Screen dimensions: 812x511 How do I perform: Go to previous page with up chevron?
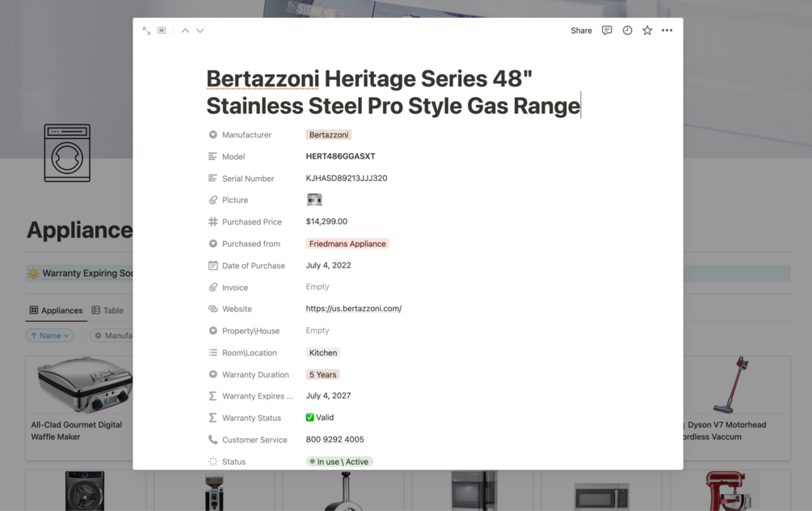tap(185, 31)
